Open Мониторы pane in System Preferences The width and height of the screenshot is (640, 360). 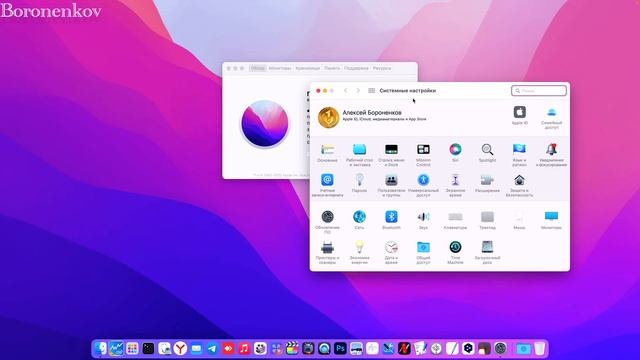coord(551,217)
